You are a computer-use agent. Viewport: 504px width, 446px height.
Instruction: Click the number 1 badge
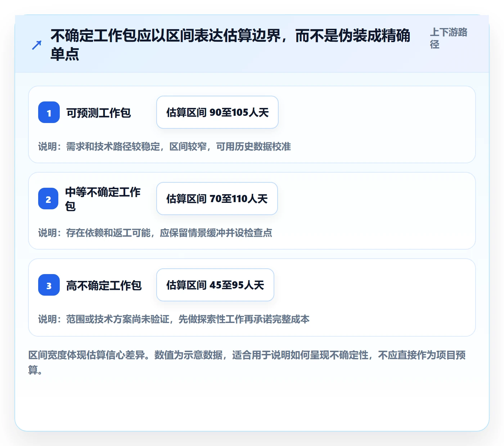pyautogui.click(x=49, y=112)
